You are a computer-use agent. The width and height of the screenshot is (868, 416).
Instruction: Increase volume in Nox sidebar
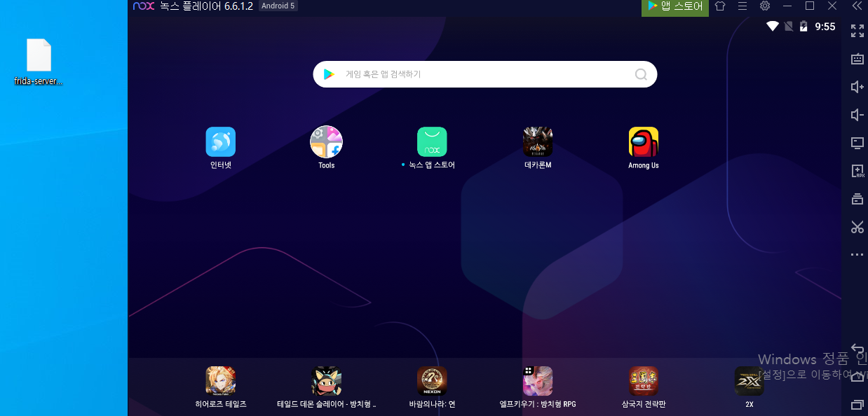(857, 87)
